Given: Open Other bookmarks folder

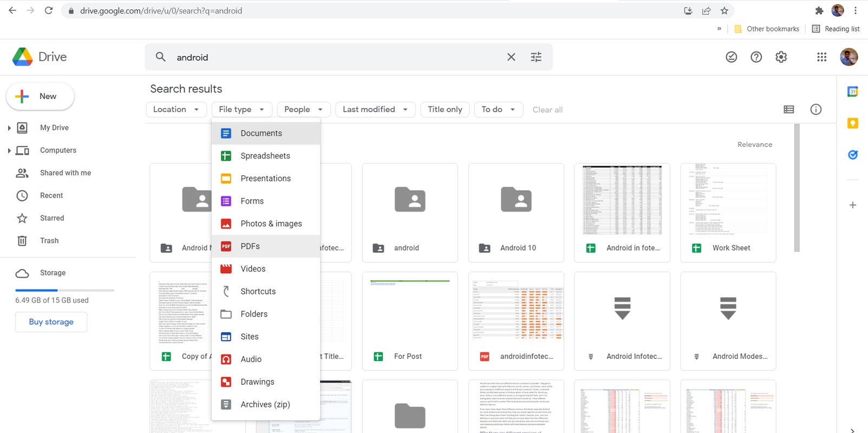Looking at the screenshot, I should [767, 29].
